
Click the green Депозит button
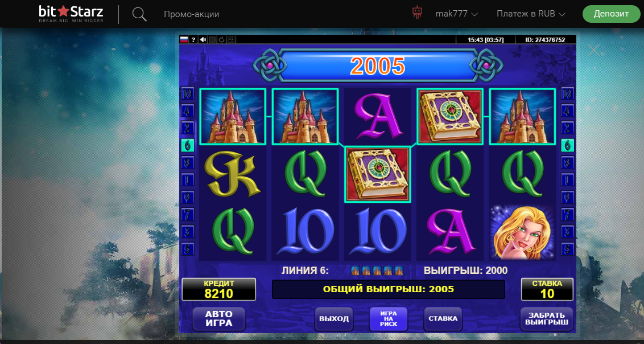(611, 14)
